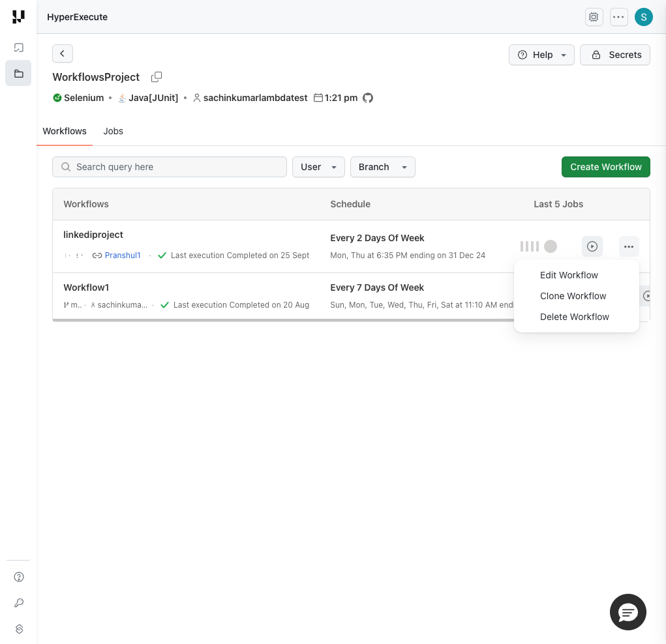Click the Secrets button

click(615, 55)
